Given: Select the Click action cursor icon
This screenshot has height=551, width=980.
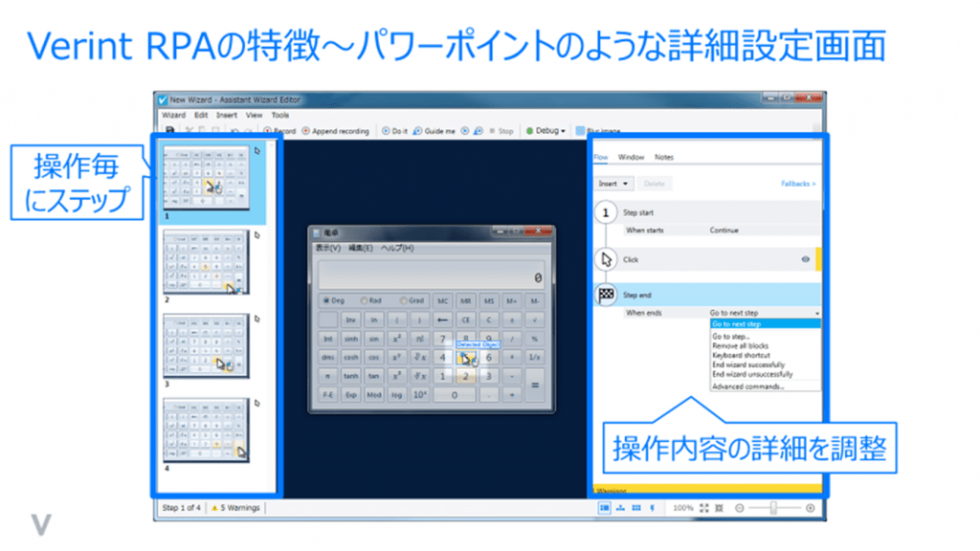Looking at the screenshot, I should (x=606, y=259).
